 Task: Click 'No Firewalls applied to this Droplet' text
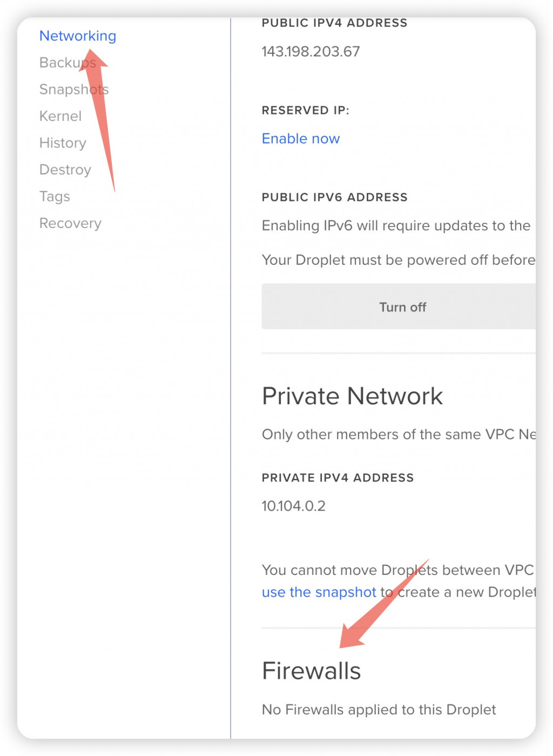[379, 710]
